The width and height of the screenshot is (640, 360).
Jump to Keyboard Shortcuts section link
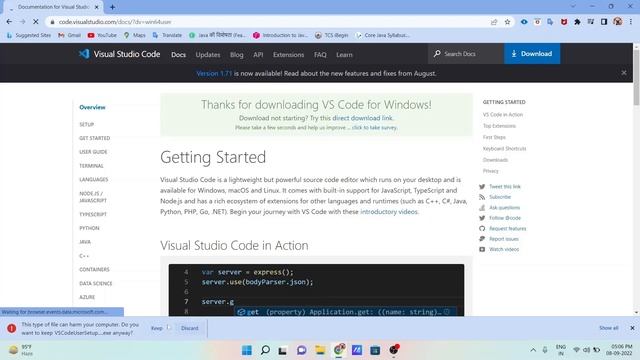(504, 149)
